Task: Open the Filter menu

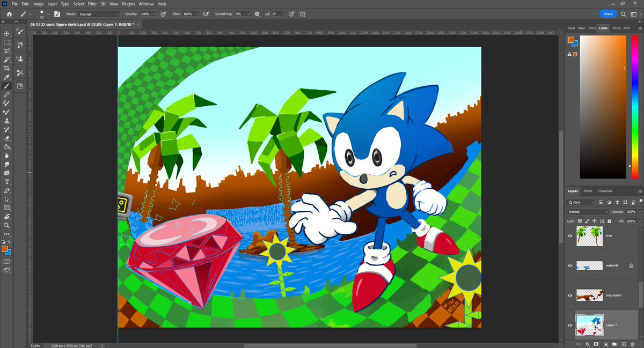Action: [93, 4]
